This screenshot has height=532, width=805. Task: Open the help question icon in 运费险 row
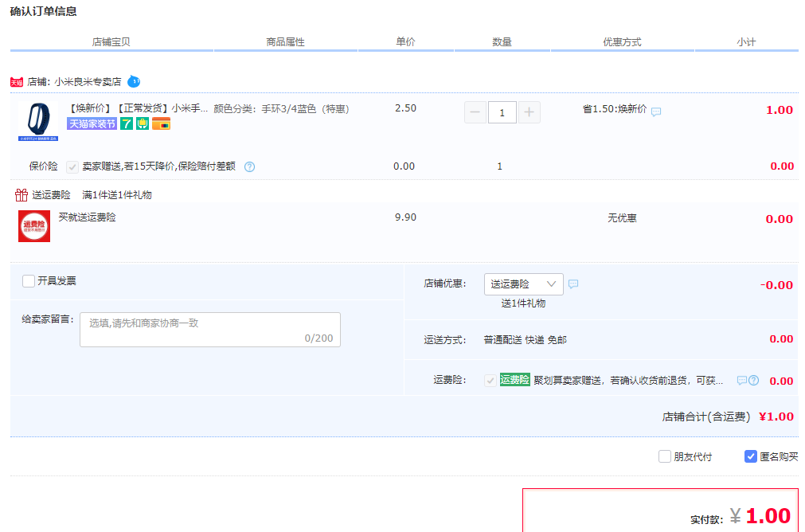tap(754, 381)
